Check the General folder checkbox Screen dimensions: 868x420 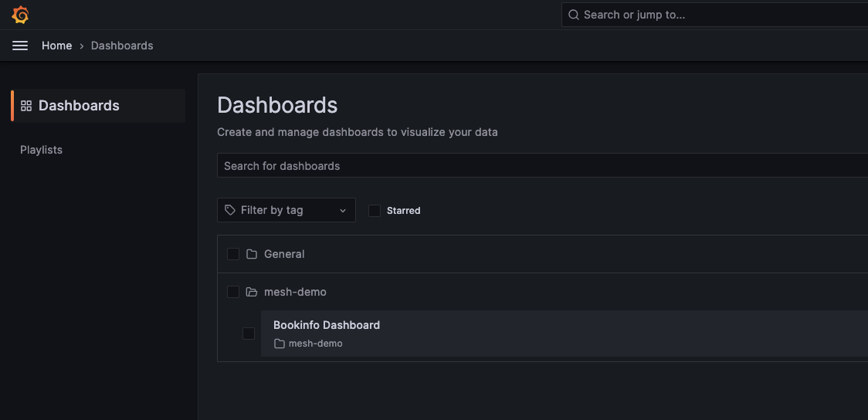(233, 254)
